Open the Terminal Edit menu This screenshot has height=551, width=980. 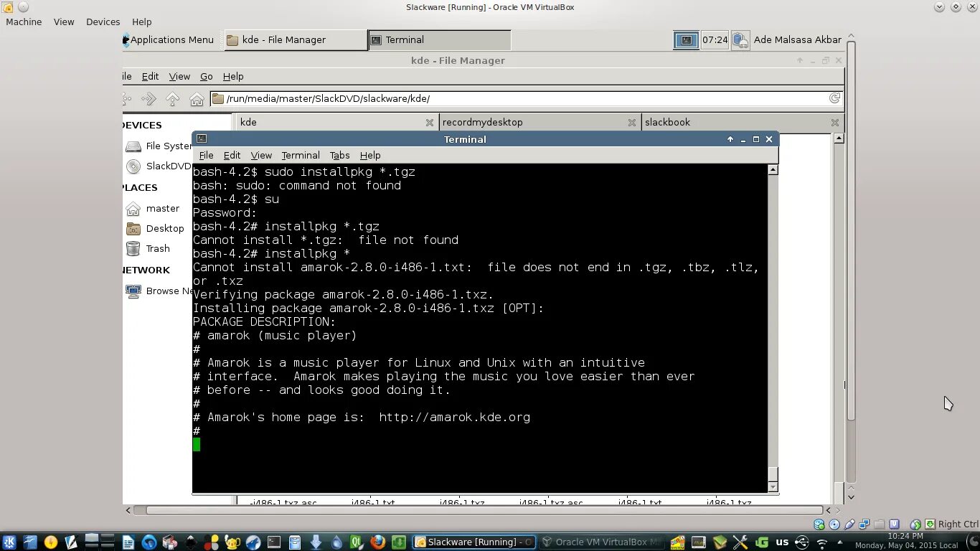[232, 155]
